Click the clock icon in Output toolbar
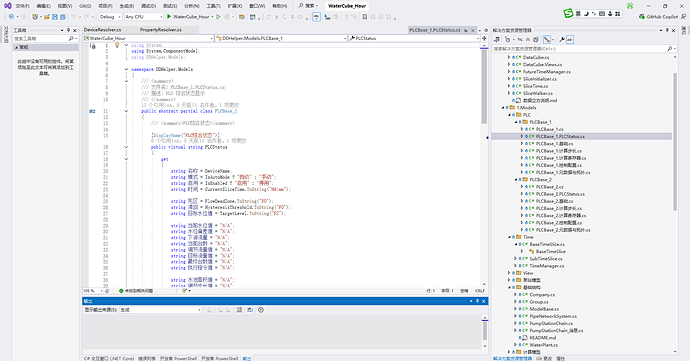Image resolution: width=690 pixels, height=361 pixels. [261, 310]
